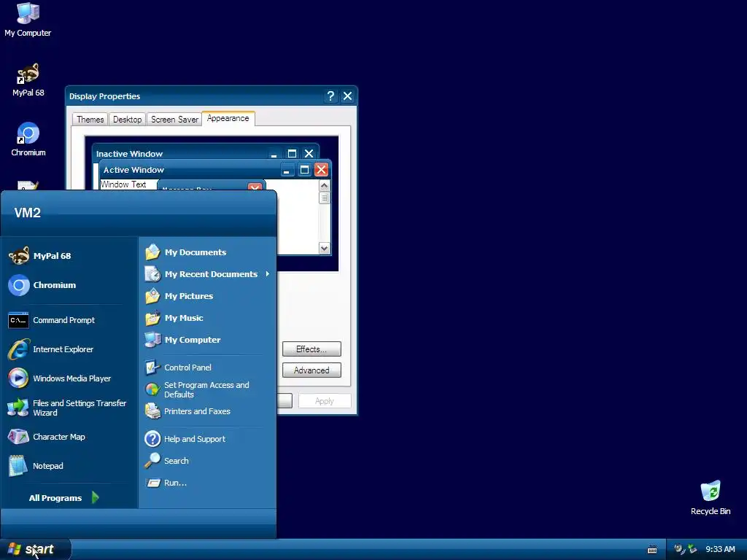Switch to the Screen Saver tab
Screen dimensions: 747x560
click(174, 119)
